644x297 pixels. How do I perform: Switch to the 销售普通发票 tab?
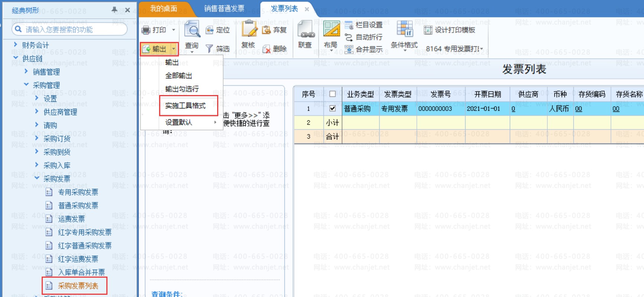(x=224, y=9)
